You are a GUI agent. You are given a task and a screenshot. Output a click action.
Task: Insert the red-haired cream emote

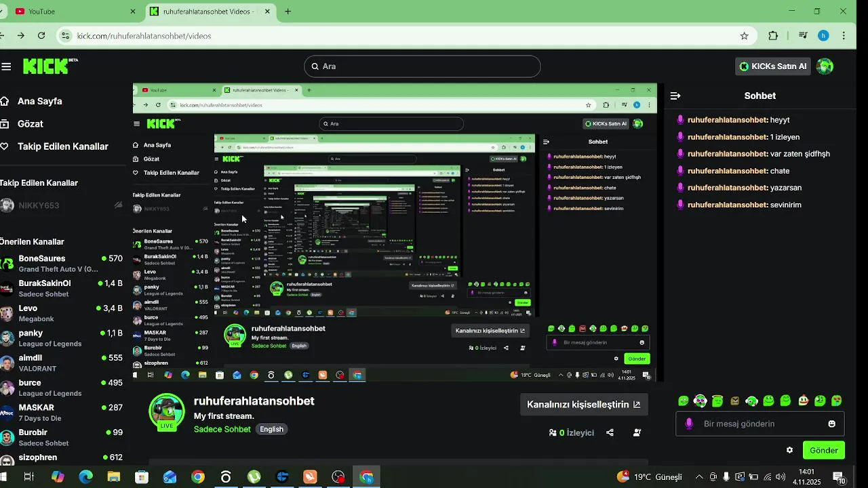tap(803, 401)
